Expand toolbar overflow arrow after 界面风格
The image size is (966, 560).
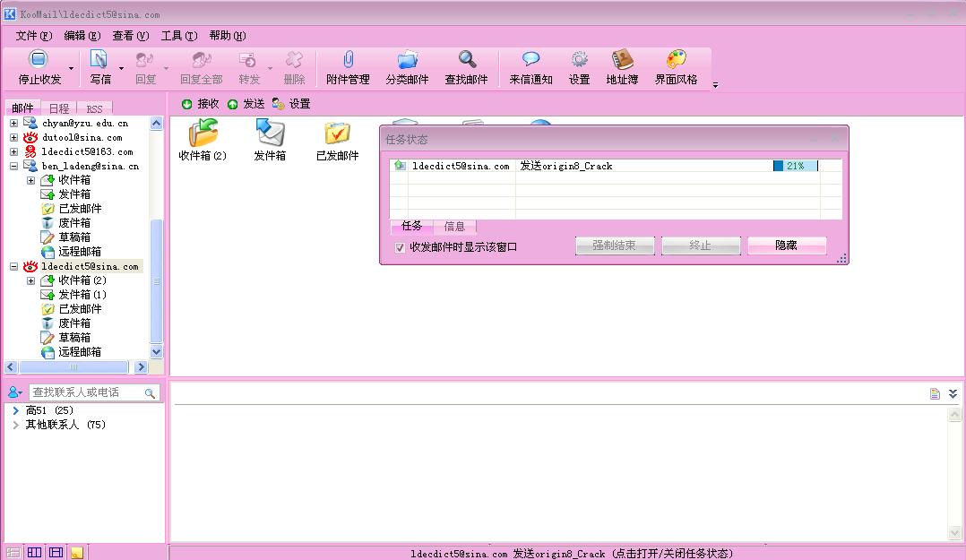pyautogui.click(x=715, y=85)
